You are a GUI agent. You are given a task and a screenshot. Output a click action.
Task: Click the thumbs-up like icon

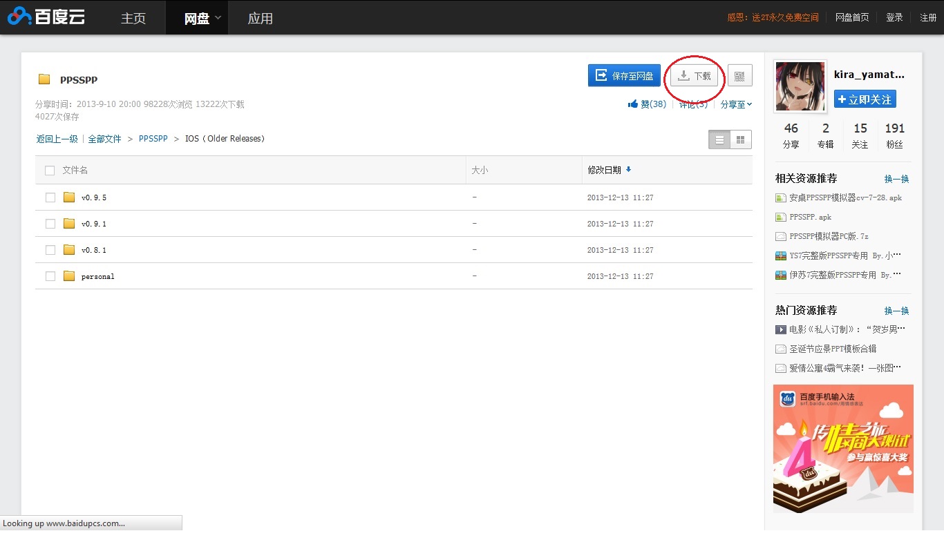pyautogui.click(x=632, y=104)
